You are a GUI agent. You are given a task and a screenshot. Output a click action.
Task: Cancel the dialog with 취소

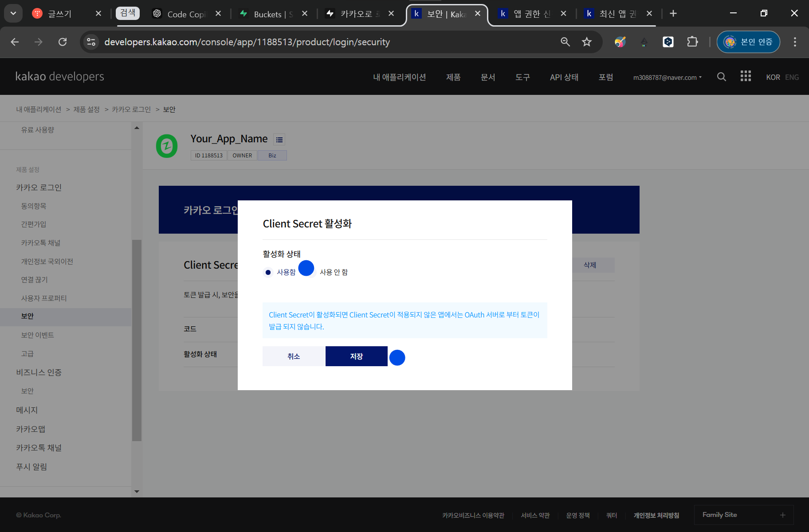(294, 356)
